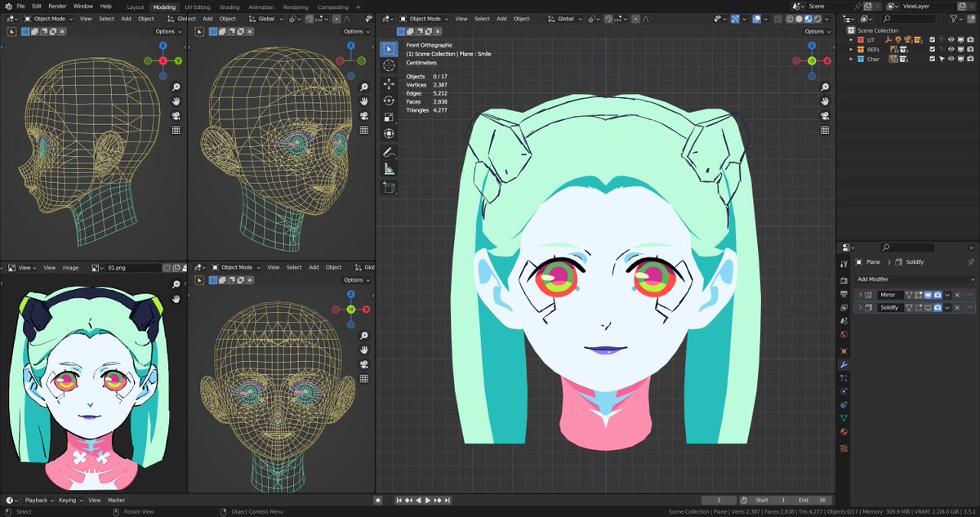Activate the Select Box tool in main viewport
980x517 pixels.
click(x=389, y=48)
